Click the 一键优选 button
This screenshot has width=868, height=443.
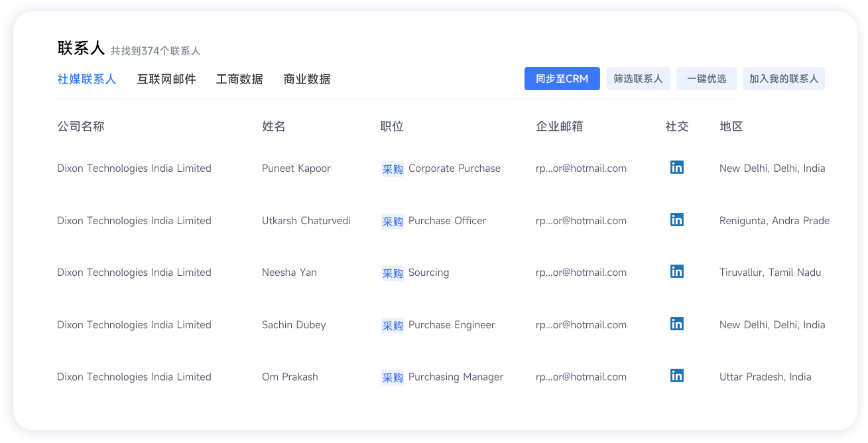tap(706, 78)
